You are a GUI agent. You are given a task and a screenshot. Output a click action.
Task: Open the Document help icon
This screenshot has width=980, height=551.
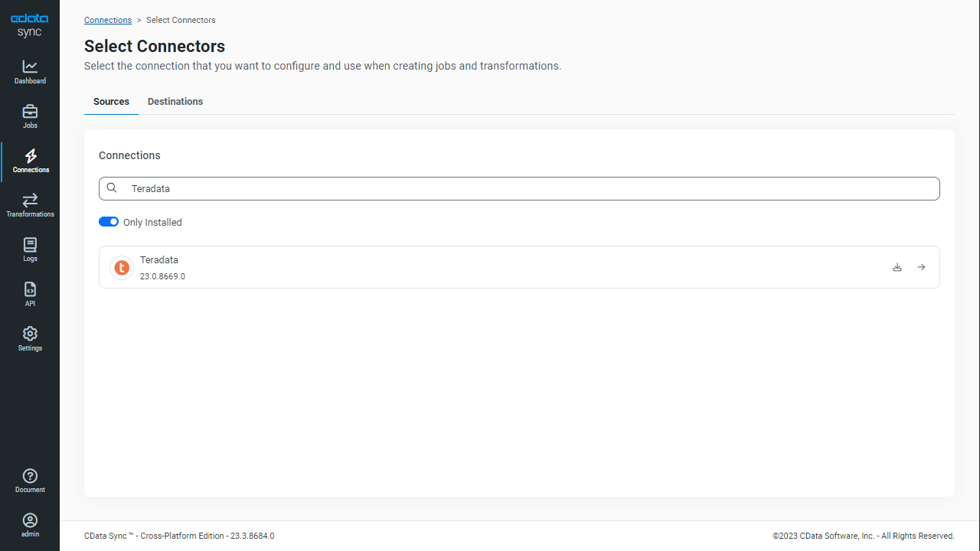[30, 481]
